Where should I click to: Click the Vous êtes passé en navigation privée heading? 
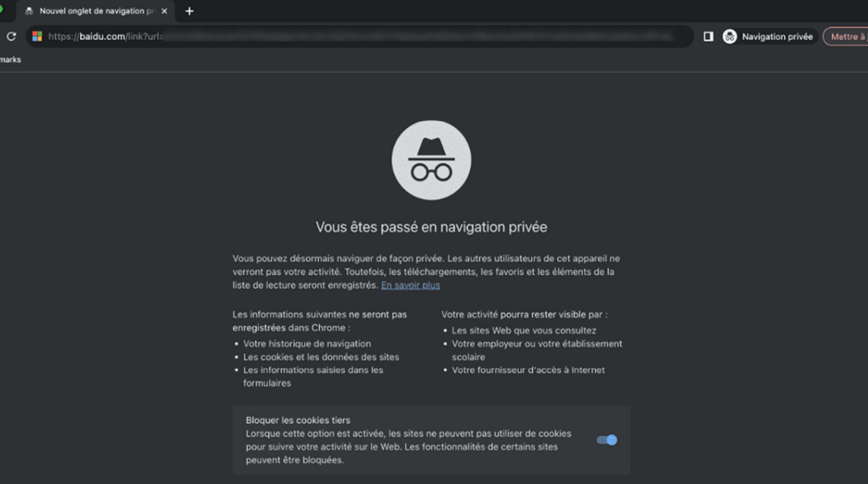pos(431,227)
